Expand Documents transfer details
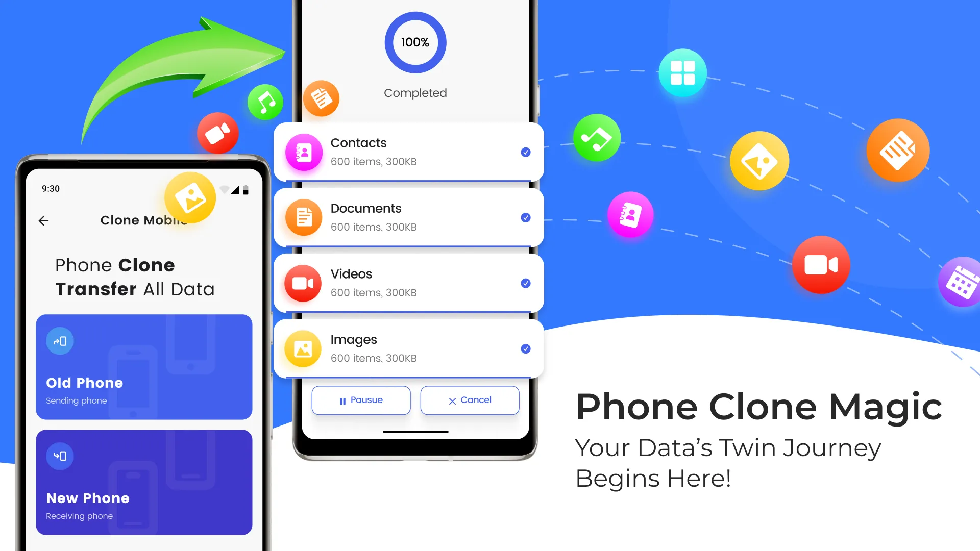Image resolution: width=980 pixels, height=551 pixels. [x=409, y=217]
